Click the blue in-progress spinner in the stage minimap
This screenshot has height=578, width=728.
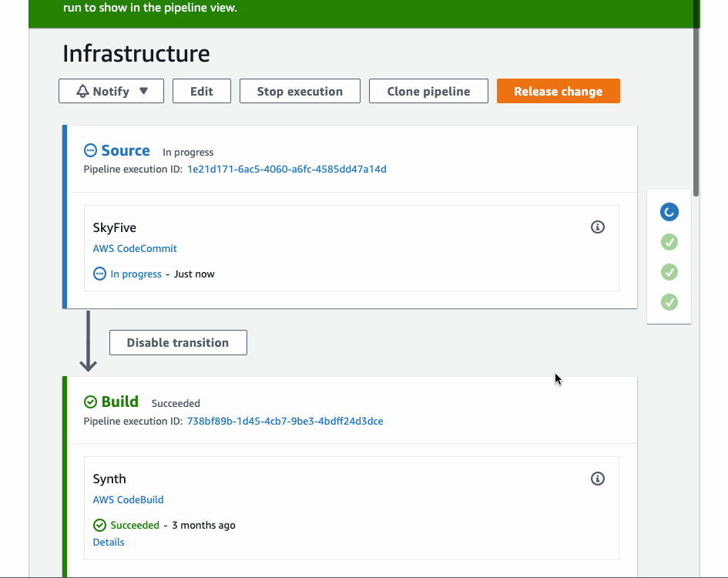click(x=669, y=211)
